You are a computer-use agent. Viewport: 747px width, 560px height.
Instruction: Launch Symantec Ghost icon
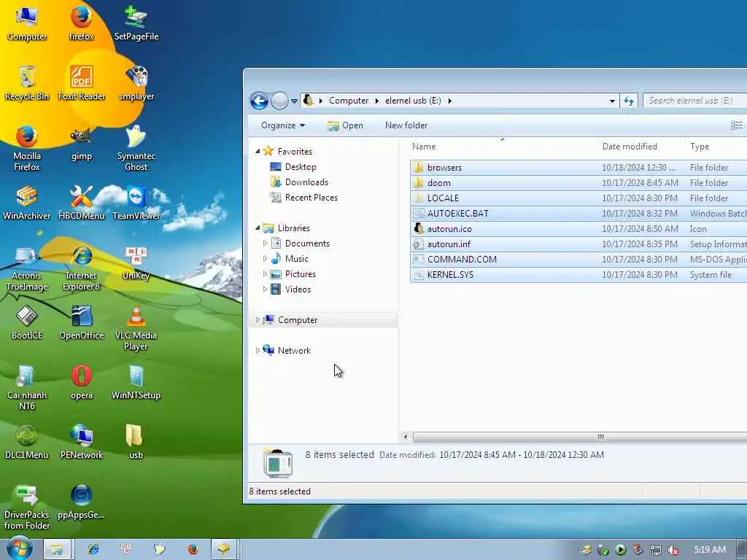[136, 148]
